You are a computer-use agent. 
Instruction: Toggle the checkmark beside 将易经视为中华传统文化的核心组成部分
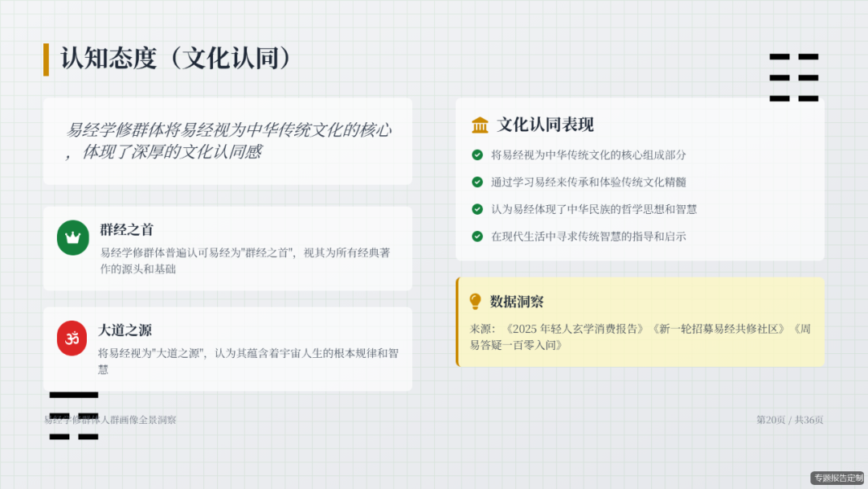478,154
